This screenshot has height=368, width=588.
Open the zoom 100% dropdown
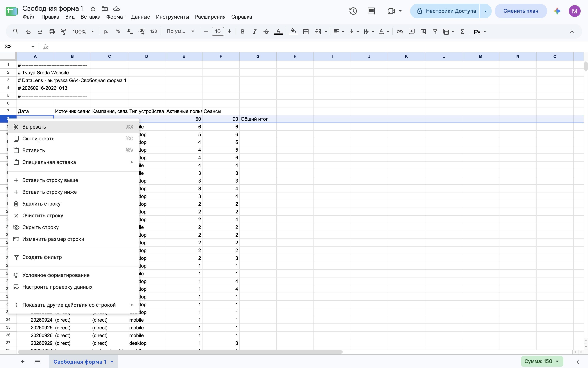tap(83, 32)
